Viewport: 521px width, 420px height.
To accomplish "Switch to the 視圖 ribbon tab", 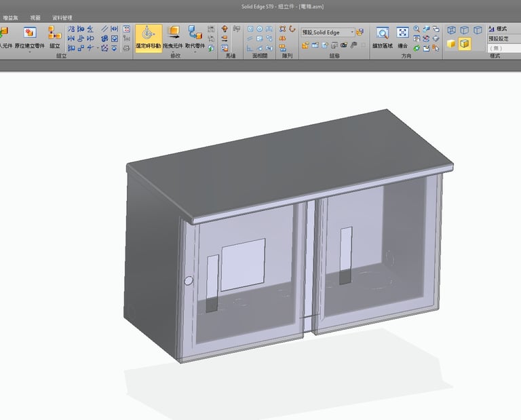I will (35, 18).
